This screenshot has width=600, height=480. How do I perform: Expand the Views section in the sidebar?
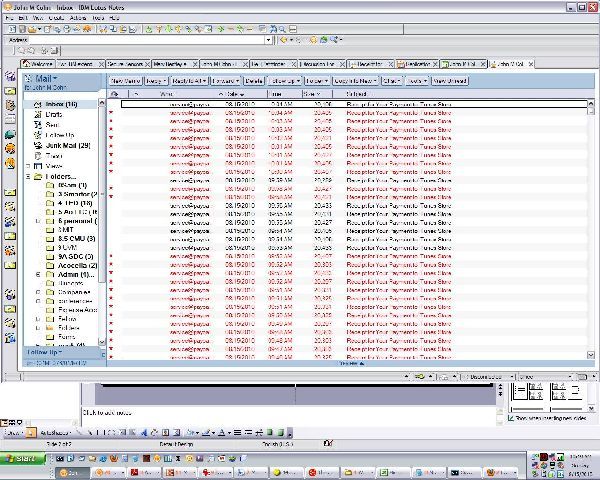pyautogui.click(x=27, y=166)
